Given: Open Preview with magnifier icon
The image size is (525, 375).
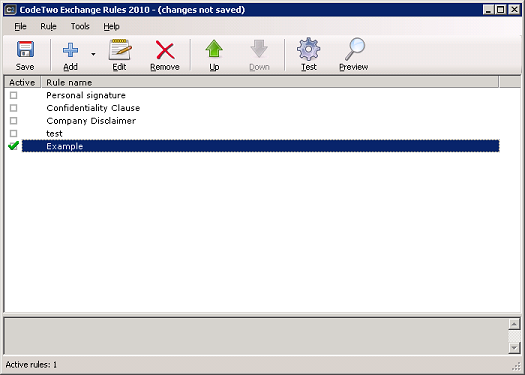Looking at the screenshot, I should (x=354, y=55).
